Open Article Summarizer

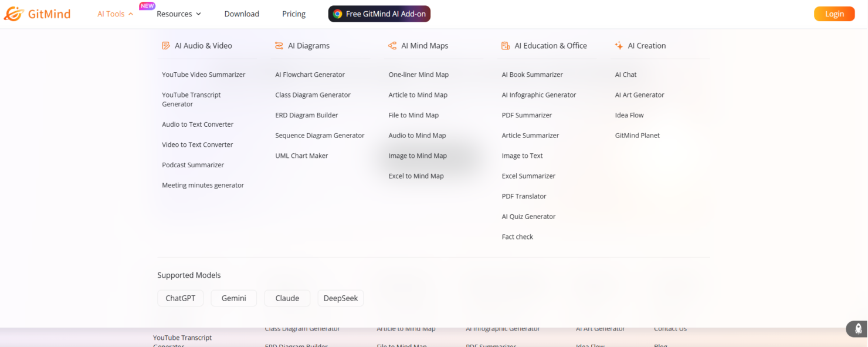coord(530,136)
